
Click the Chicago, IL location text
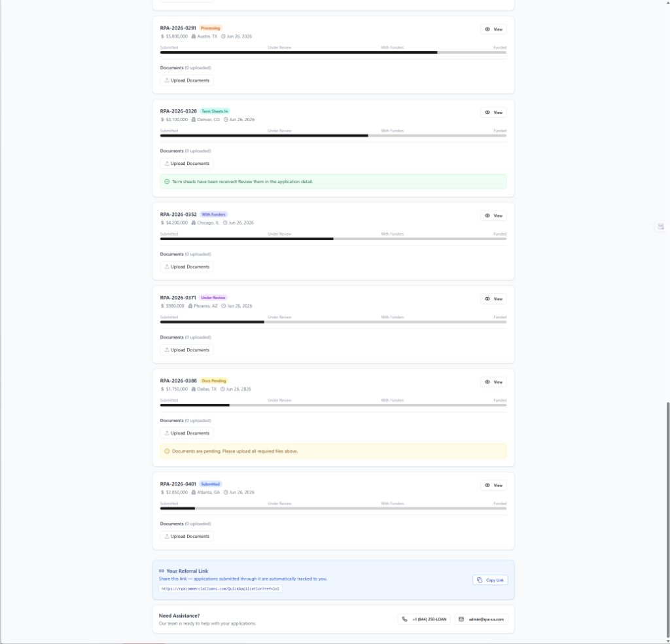coord(208,223)
